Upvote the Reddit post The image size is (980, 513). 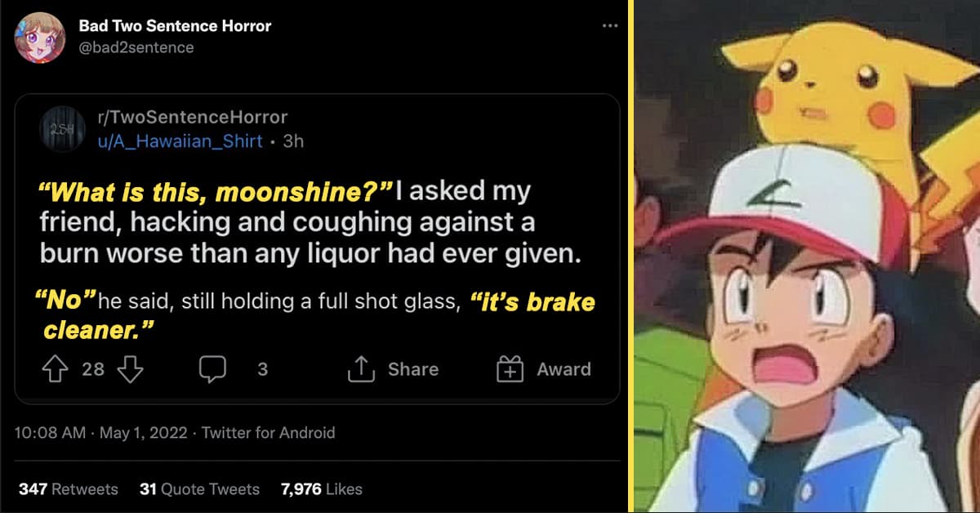(x=54, y=369)
